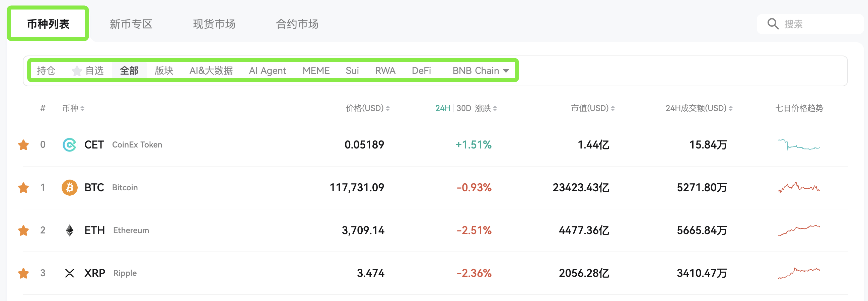This screenshot has height=301, width=868.
Task: Switch change column to 30D
Action: click(464, 108)
